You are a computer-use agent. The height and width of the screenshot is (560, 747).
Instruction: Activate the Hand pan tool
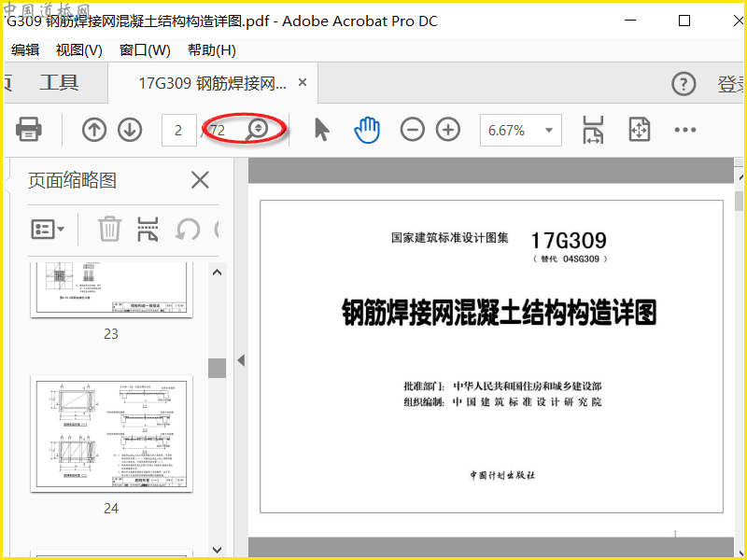[x=367, y=130]
